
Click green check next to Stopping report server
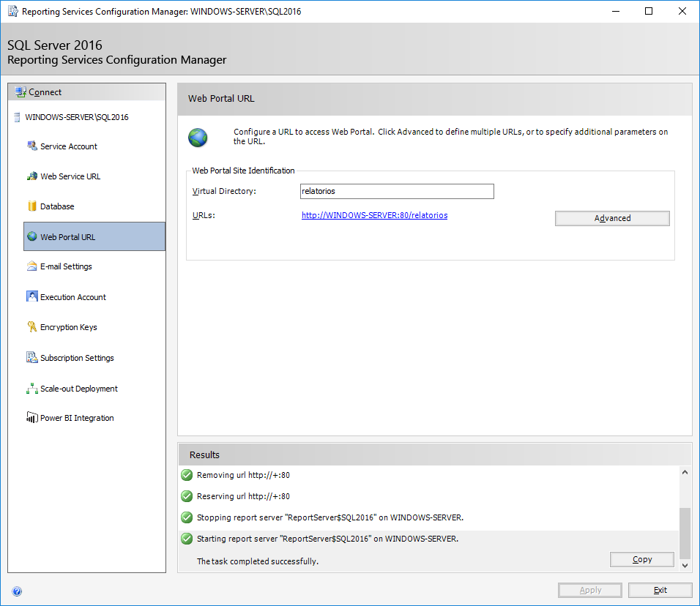187,517
